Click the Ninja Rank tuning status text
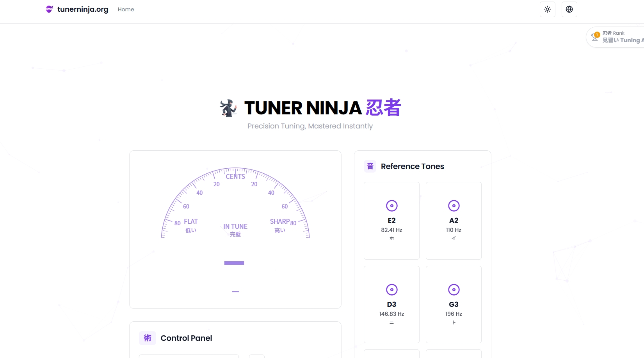 tap(622, 40)
